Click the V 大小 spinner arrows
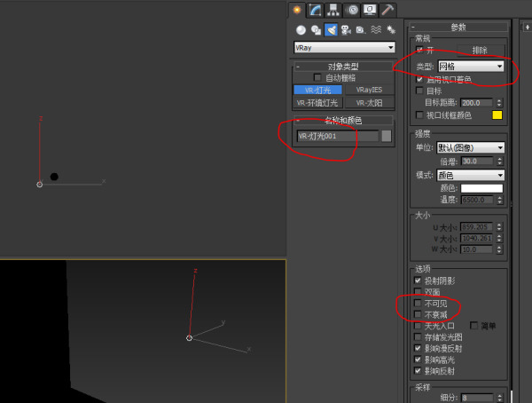 tap(499, 238)
